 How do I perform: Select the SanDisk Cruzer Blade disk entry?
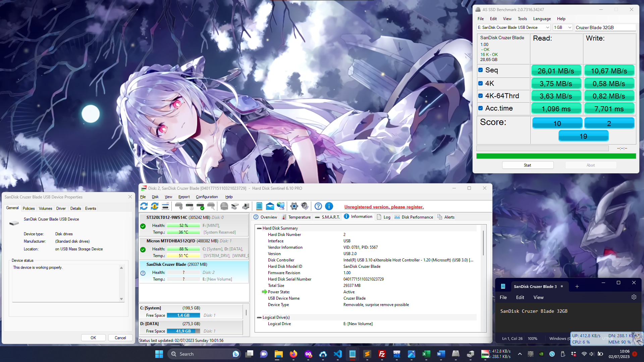194,272
